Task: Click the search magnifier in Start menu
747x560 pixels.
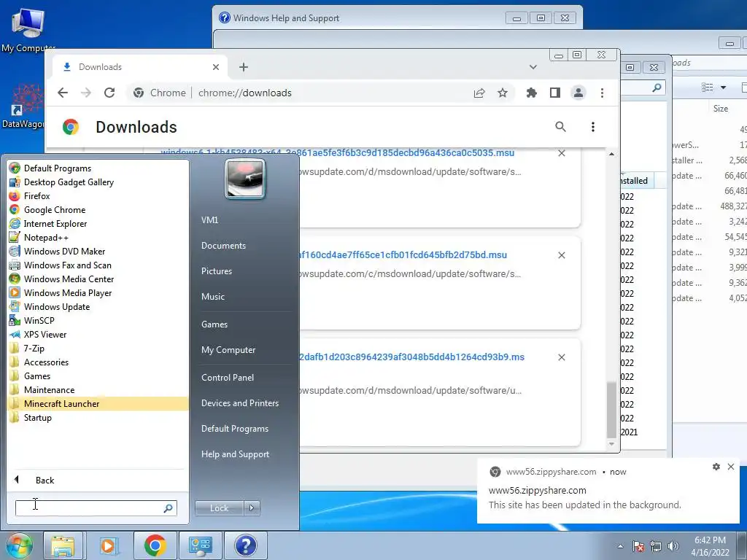Action: pos(169,508)
